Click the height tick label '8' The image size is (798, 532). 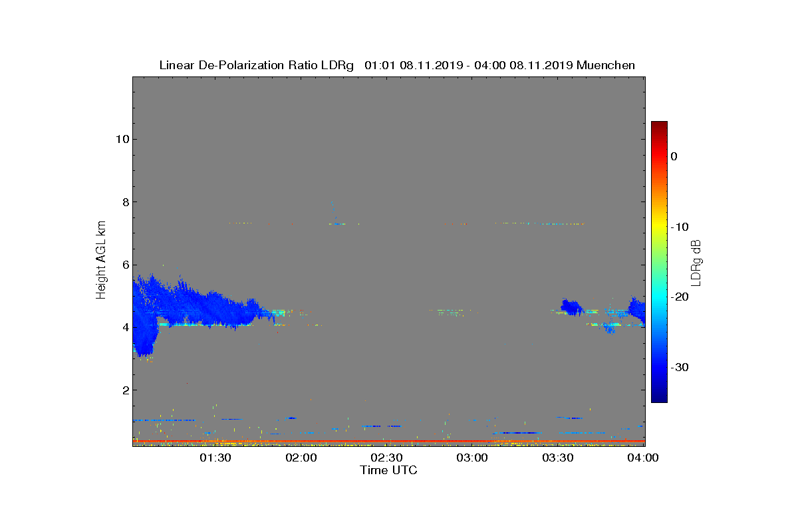point(124,201)
